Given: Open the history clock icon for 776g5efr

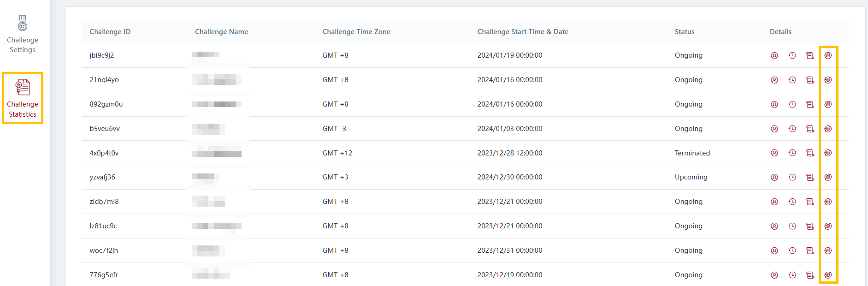Looking at the screenshot, I should coord(792,275).
